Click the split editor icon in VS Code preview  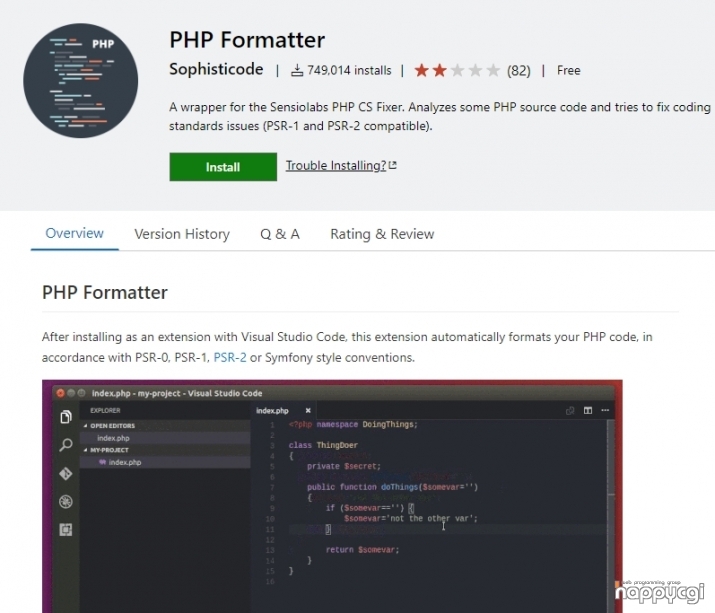point(588,410)
